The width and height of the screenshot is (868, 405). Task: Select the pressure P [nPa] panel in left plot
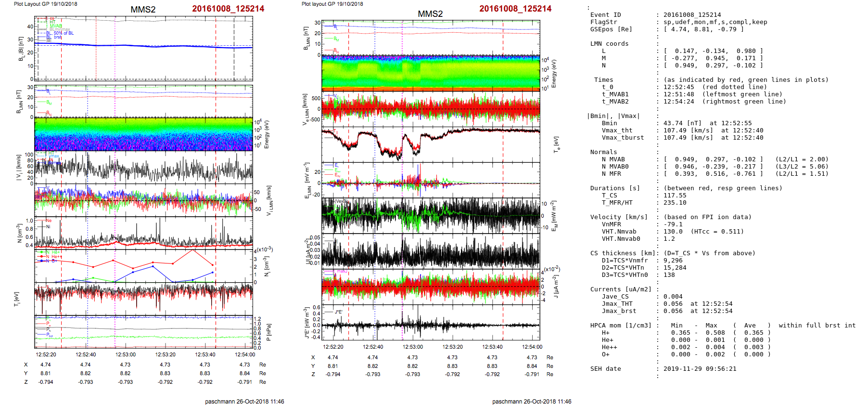pos(143,332)
